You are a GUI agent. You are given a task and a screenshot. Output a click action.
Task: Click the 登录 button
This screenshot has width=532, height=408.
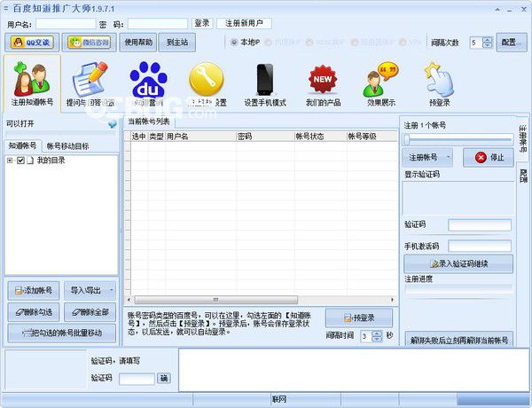(202, 23)
